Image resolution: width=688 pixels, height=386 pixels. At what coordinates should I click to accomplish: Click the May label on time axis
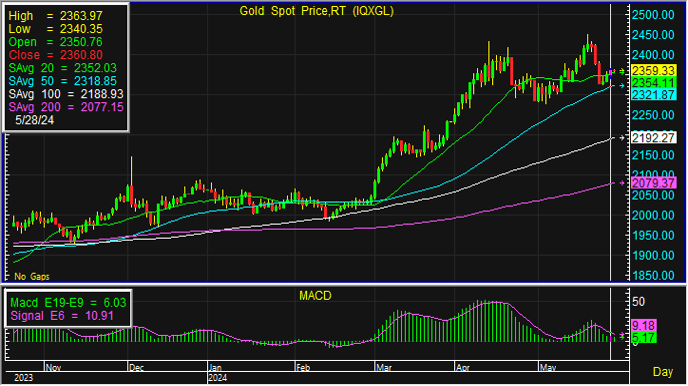(548, 368)
